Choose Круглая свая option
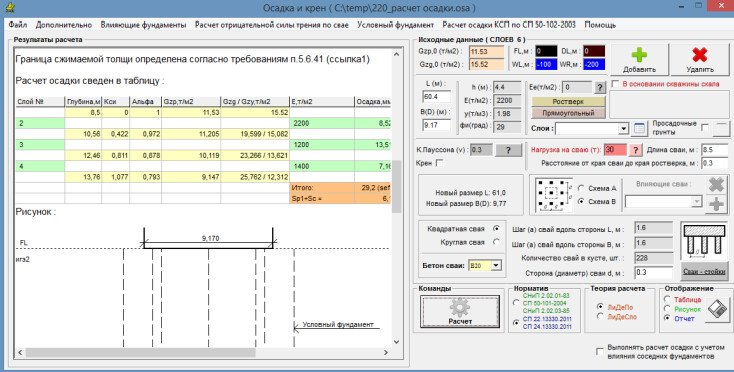Screen dimensions: 734x372 point(496,242)
